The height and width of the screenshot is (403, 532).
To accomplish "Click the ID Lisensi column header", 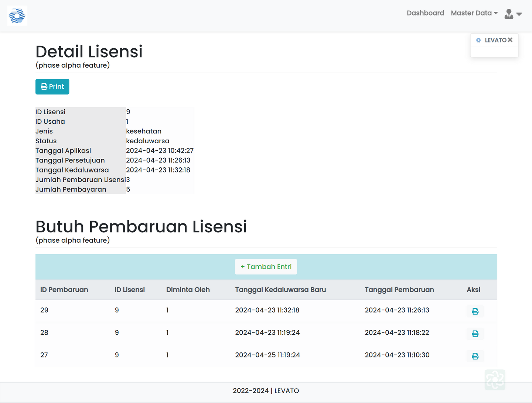I will click(x=129, y=290).
